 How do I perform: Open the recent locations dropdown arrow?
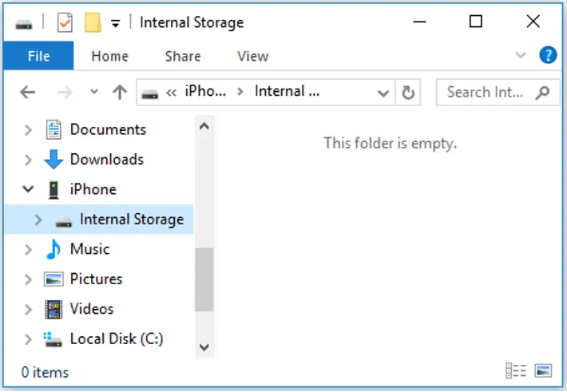click(94, 92)
